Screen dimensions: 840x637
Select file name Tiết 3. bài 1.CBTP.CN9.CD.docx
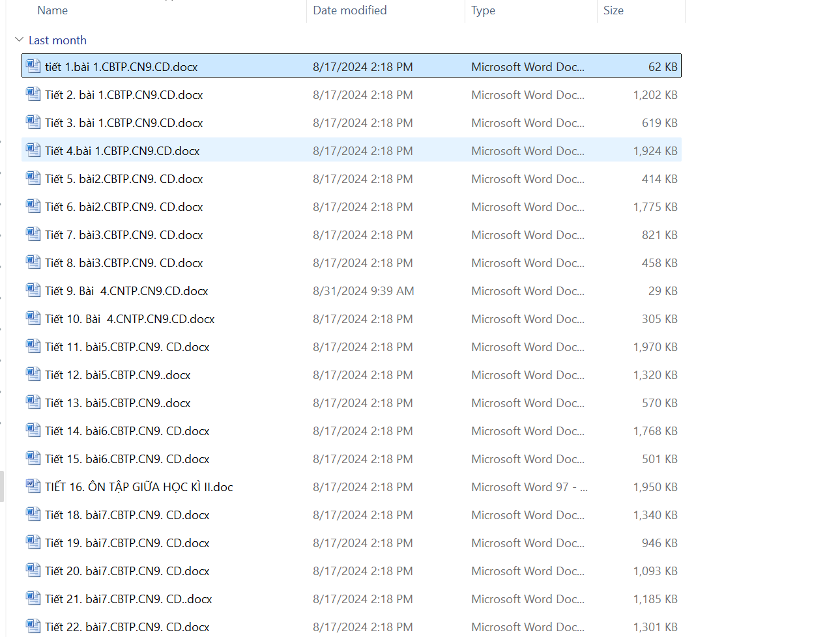click(x=124, y=123)
